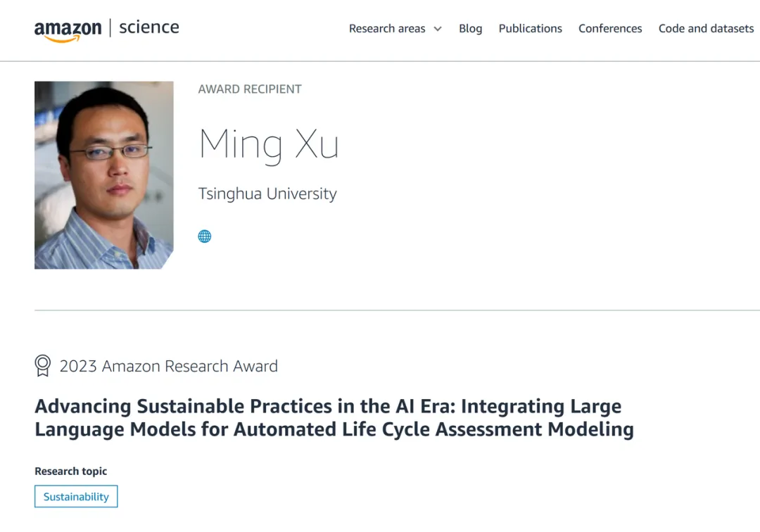Viewport: 760px width, 532px height.
Task: Click the Research topic label
Action: (x=71, y=471)
